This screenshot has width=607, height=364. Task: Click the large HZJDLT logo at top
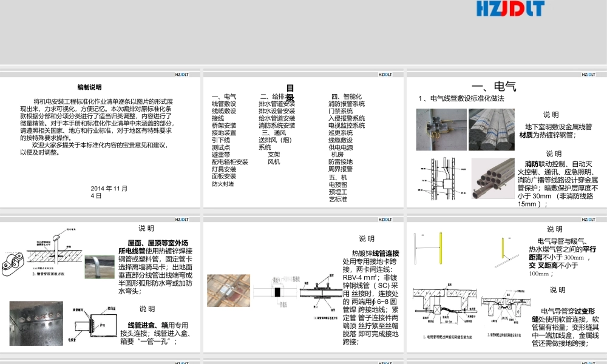click(510, 8)
